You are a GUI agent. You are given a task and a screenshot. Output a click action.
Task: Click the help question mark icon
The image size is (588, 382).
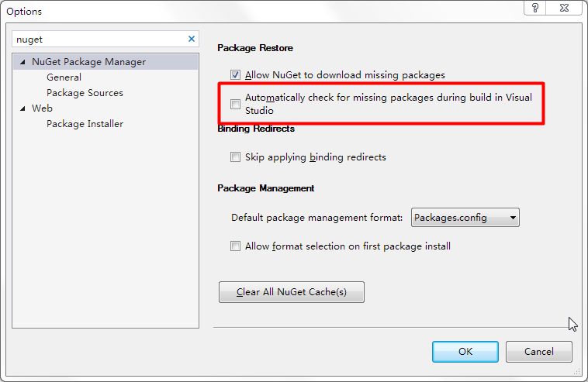pos(534,8)
